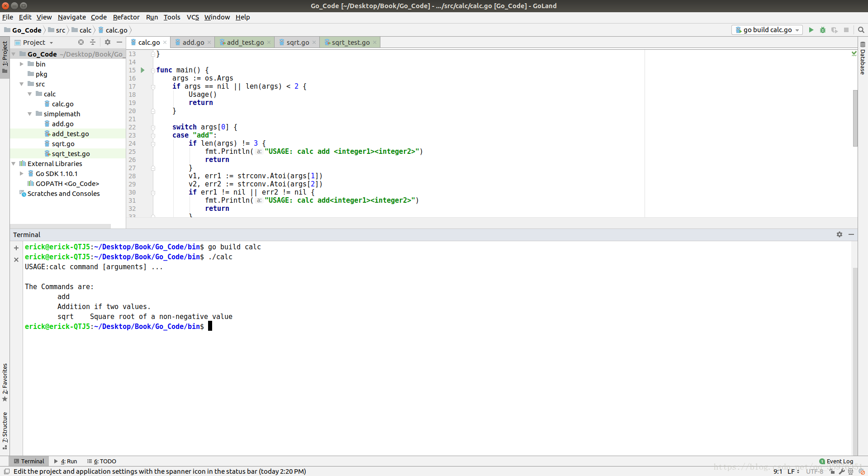
Task: Collapse the Go_Code root folder
Action: (14, 54)
